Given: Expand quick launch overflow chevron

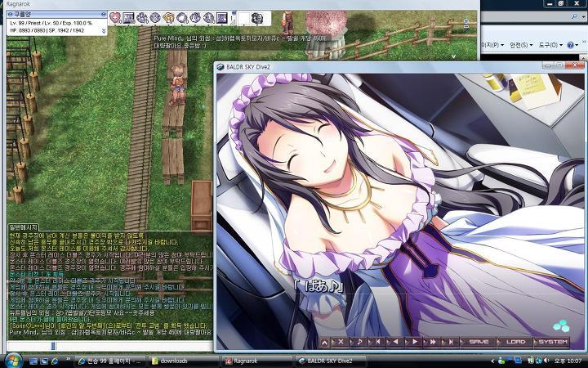Looking at the screenshot, I should pos(69,359).
